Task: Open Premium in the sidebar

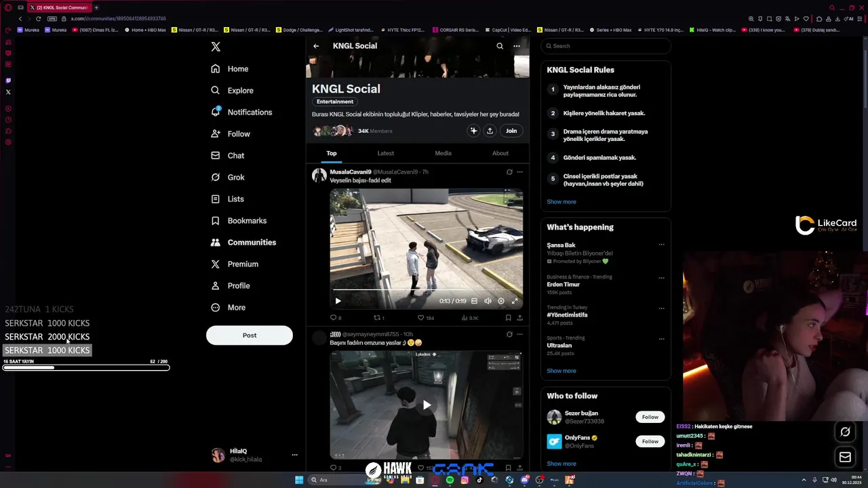Action: (x=235, y=264)
